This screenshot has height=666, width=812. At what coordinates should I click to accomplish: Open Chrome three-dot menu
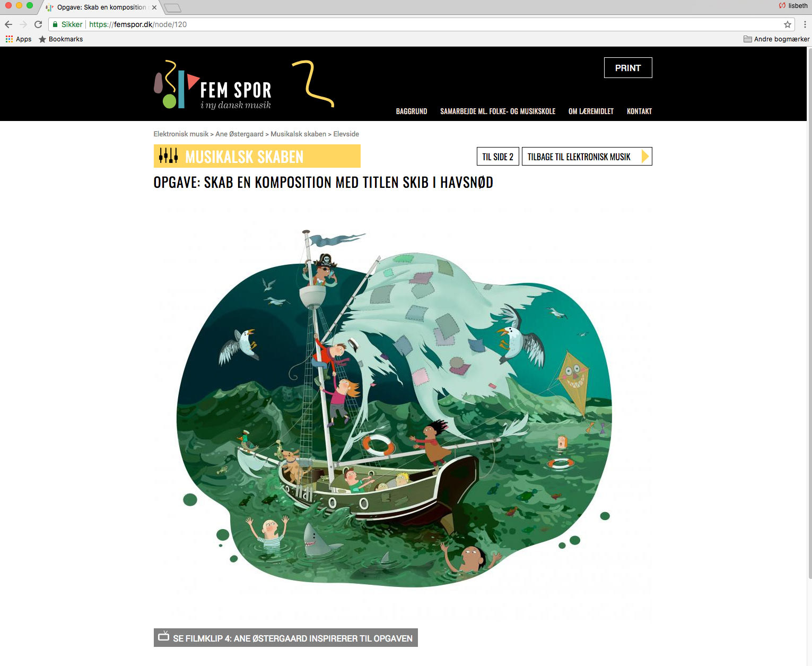tap(805, 24)
